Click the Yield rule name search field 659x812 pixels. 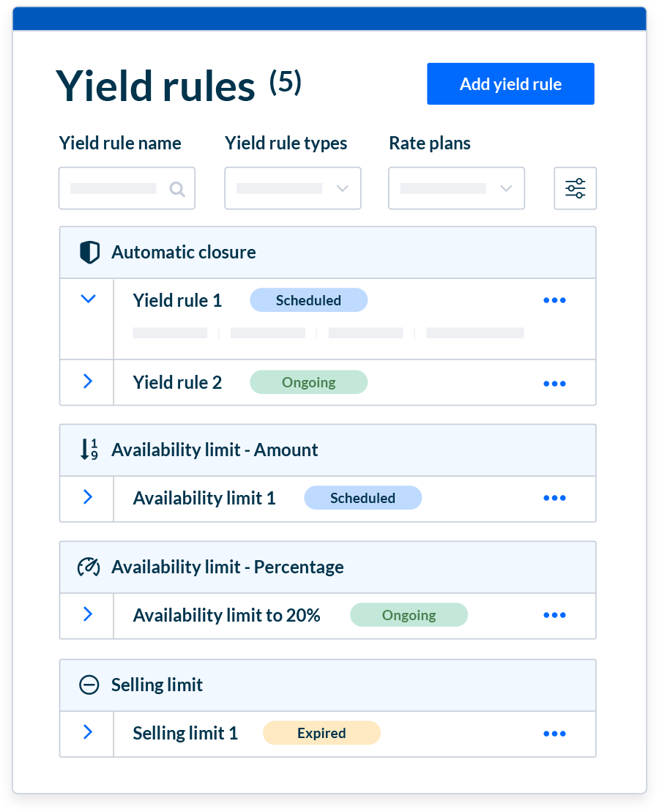[114, 188]
